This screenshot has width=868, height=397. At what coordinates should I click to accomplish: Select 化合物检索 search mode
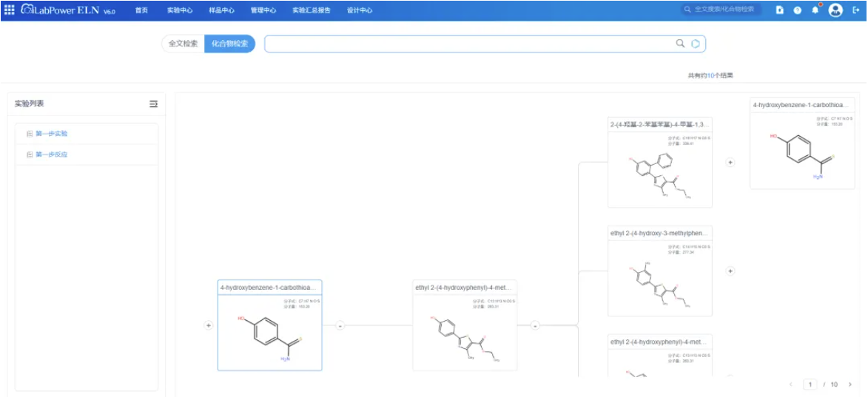click(x=229, y=44)
